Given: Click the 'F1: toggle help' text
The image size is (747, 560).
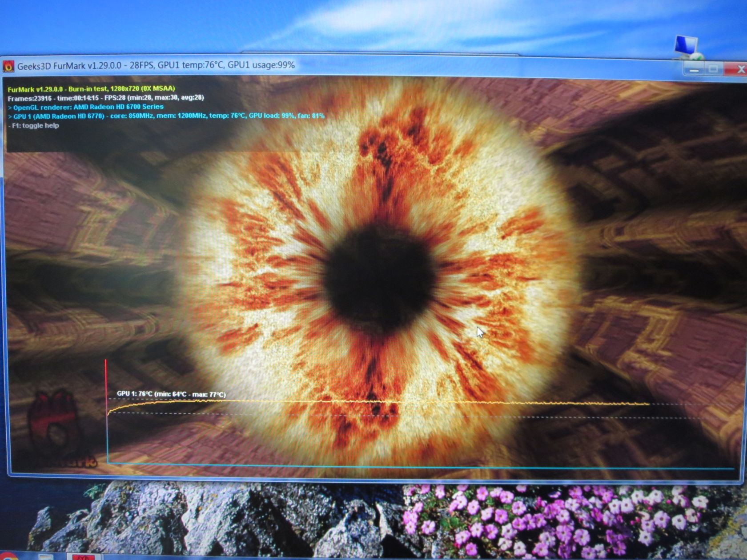Looking at the screenshot, I should pos(33,126).
